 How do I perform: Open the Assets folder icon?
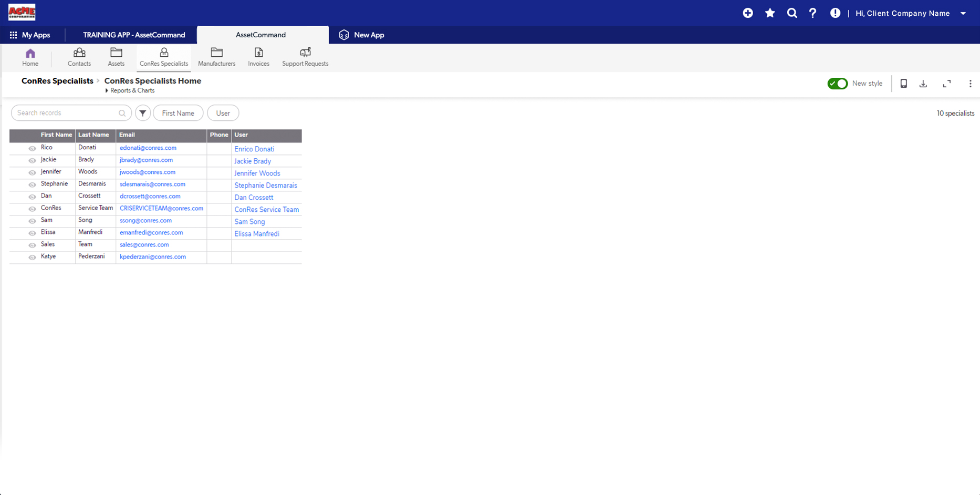click(x=116, y=53)
